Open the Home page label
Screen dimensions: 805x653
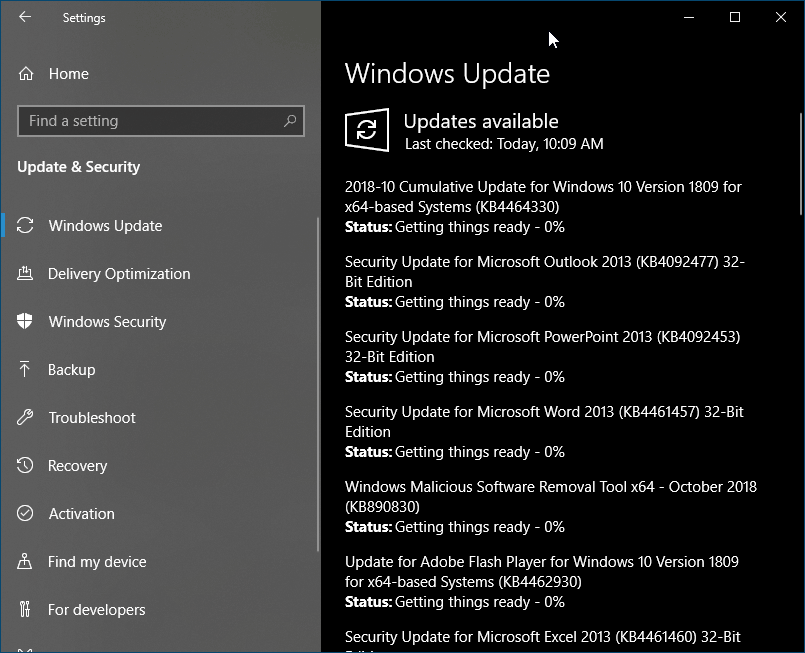pyautogui.click(x=69, y=74)
